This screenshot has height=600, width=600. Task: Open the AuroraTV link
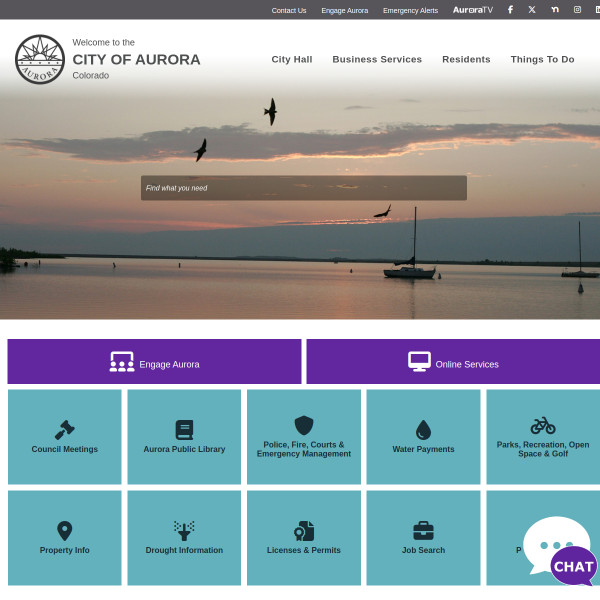[x=473, y=10]
